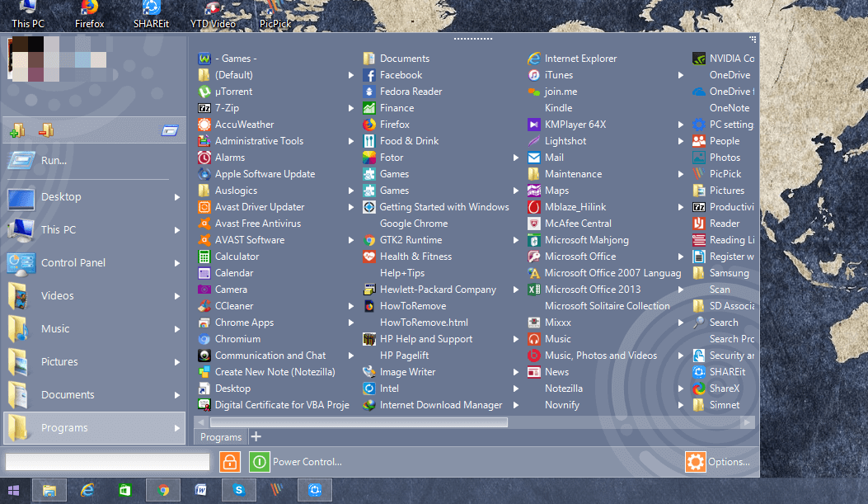Open Chrome from the taskbar
Image resolution: width=868 pixels, height=504 pixels.
pyautogui.click(x=163, y=490)
